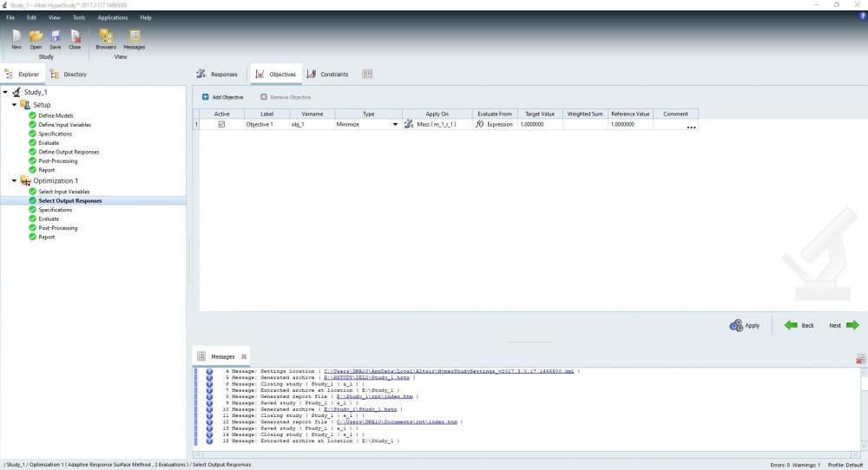Image resolution: width=868 pixels, height=470 pixels.
Task: Click the help icon at top right
Action: coord(863,16)
